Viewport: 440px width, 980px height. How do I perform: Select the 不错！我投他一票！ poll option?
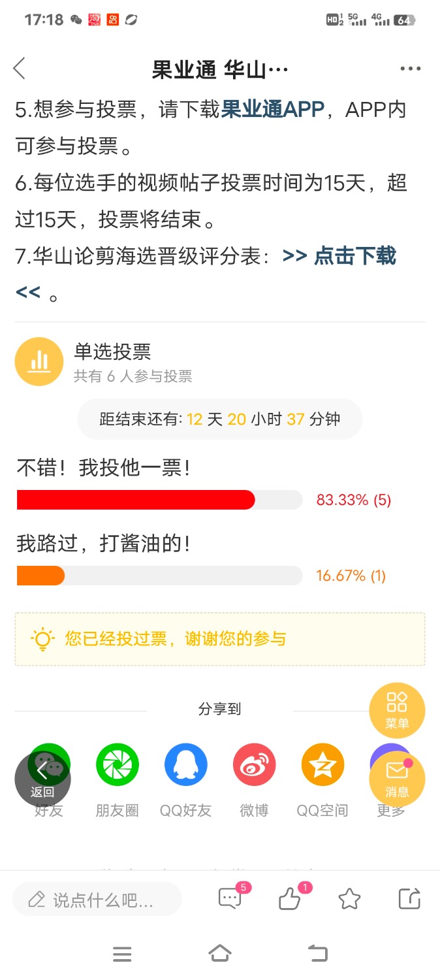coord(104,468)
